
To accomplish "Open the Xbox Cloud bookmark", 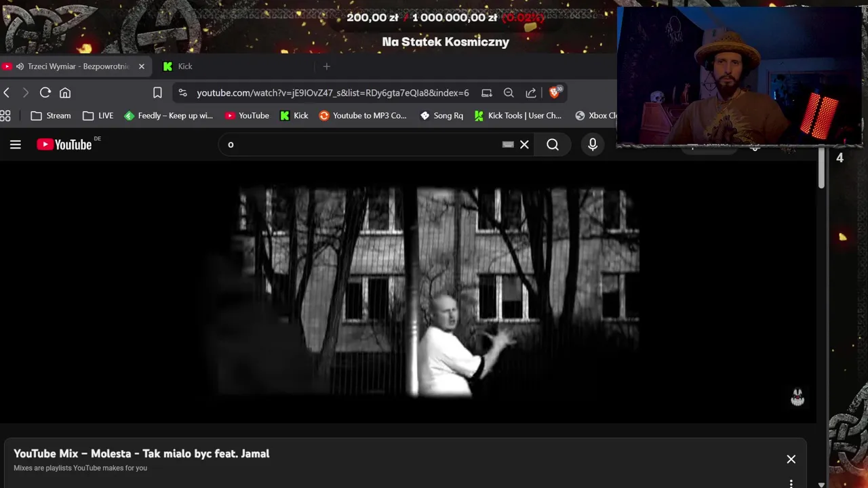I will (595, 116).
